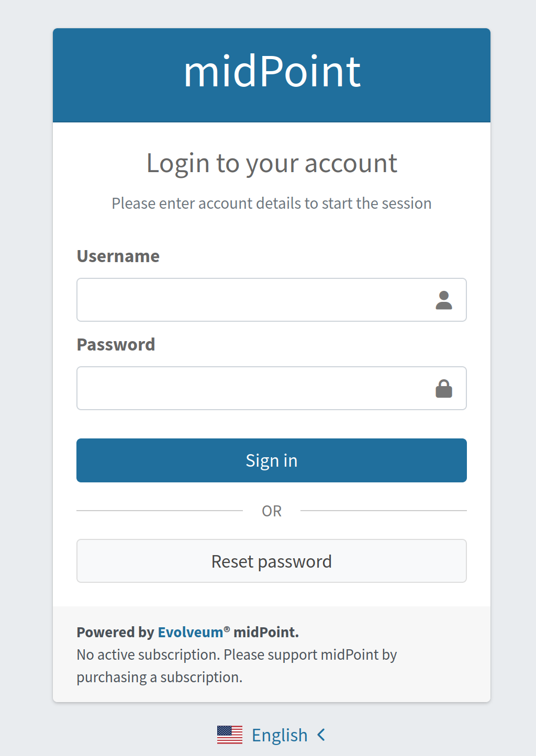Click the session instruction text
Screen dimensions: 536x756
tap(271, 204)
